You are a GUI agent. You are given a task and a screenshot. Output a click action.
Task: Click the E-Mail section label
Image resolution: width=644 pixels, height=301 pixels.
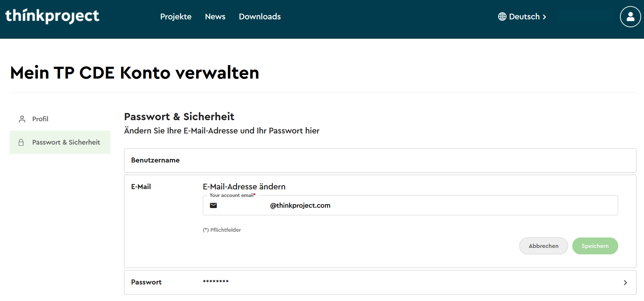pos(141,187)
